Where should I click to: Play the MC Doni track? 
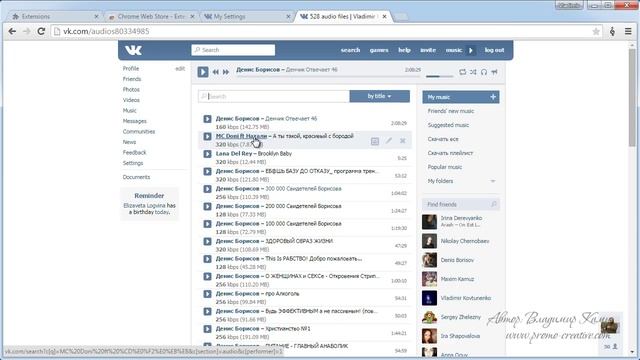207,136
